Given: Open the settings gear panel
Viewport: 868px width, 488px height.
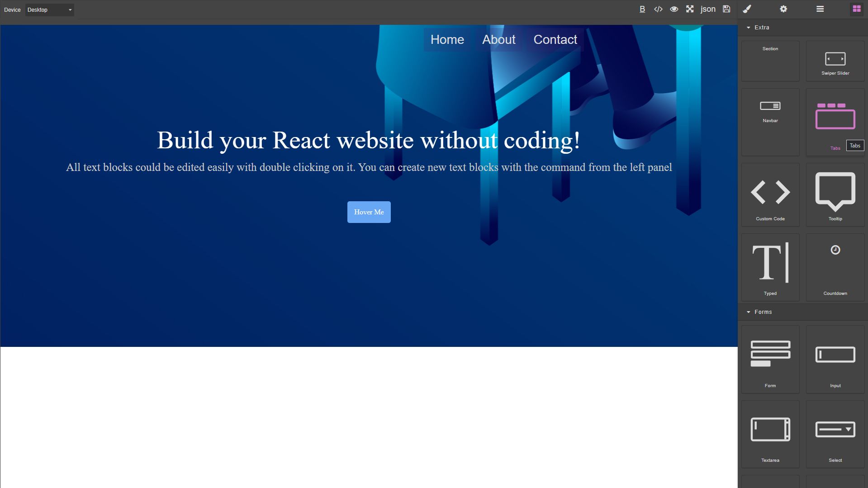Looking at the screenshot, I should pos(783,9).
